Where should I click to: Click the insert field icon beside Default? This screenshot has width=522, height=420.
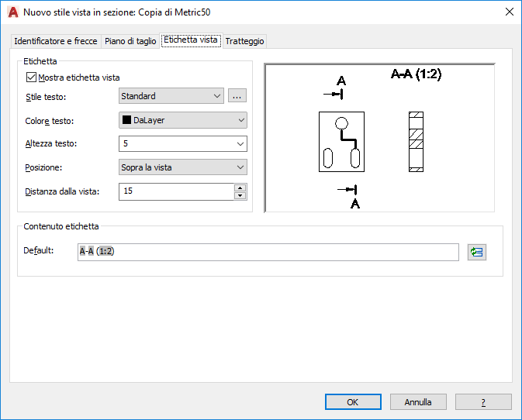coord(477,252)
